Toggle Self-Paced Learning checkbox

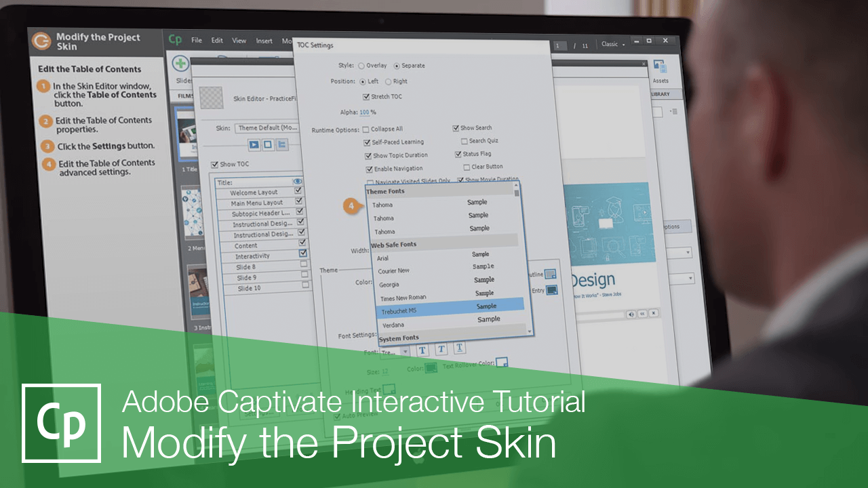click(x=367, y=142)
